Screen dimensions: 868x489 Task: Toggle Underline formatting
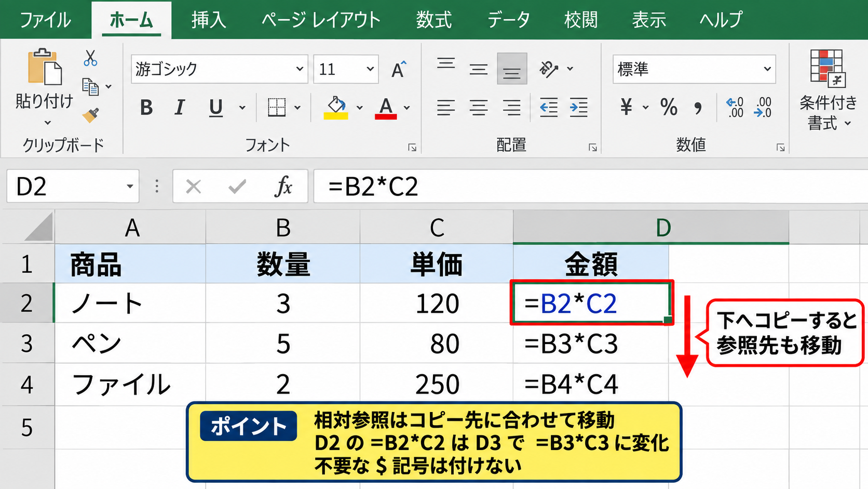[x=215, y=108]
